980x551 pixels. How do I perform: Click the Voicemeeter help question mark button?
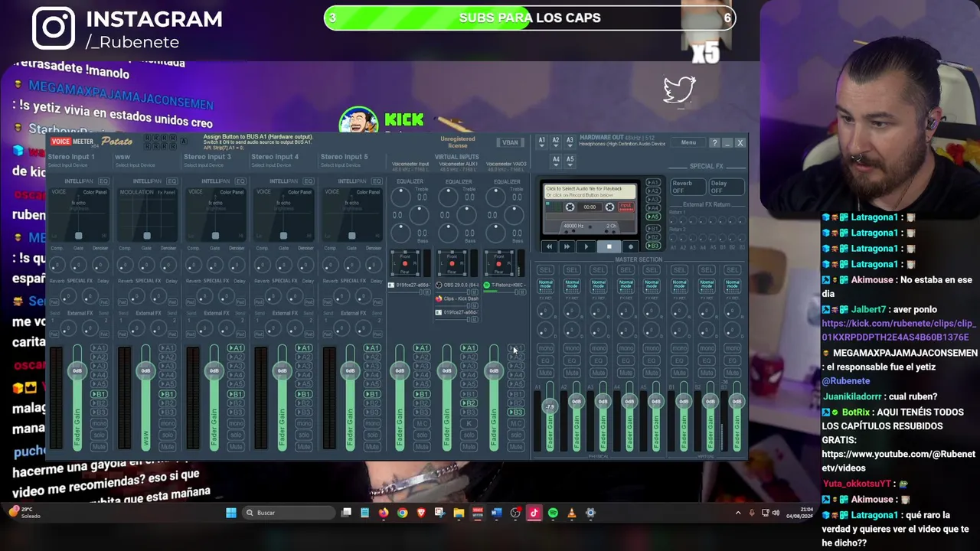714,142
